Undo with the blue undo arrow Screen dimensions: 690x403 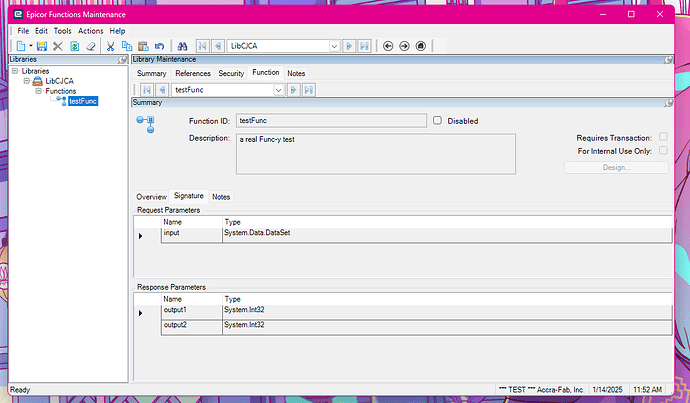[x=159, y=46]
